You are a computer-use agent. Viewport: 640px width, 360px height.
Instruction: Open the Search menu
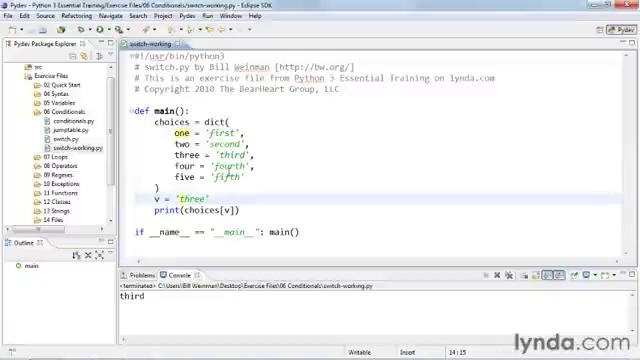coord(138,16)
